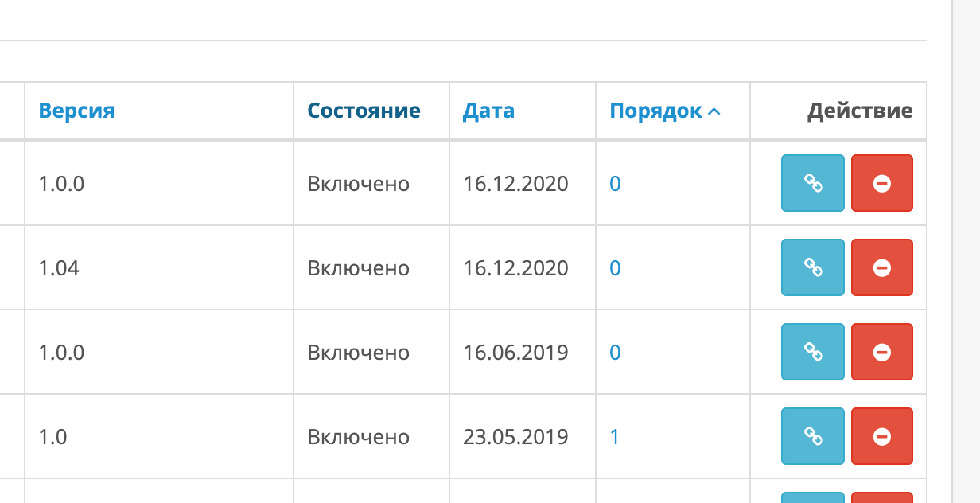Edit order value 0 for version 1.04
This screenshot has height=503, width=980.
pyautogui.click(x=615, y=268)
